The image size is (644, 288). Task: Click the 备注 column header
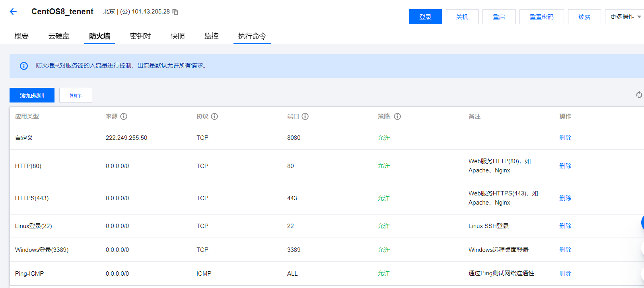pyautogui.click(x=475, y=116)
